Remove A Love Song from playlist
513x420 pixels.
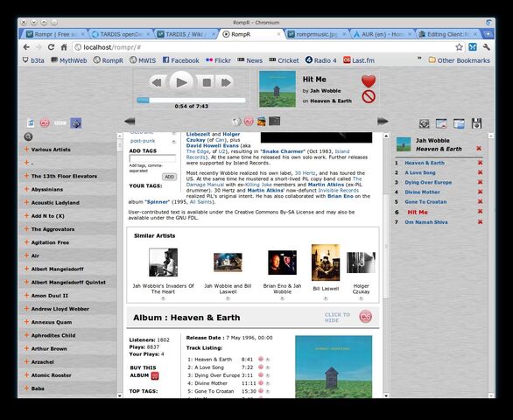coord(480,172)
